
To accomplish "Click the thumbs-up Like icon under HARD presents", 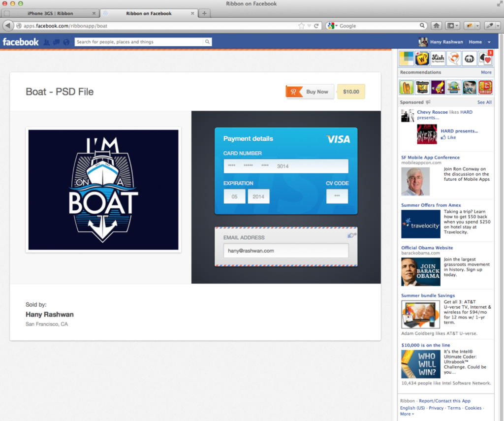I will point(443,137).
